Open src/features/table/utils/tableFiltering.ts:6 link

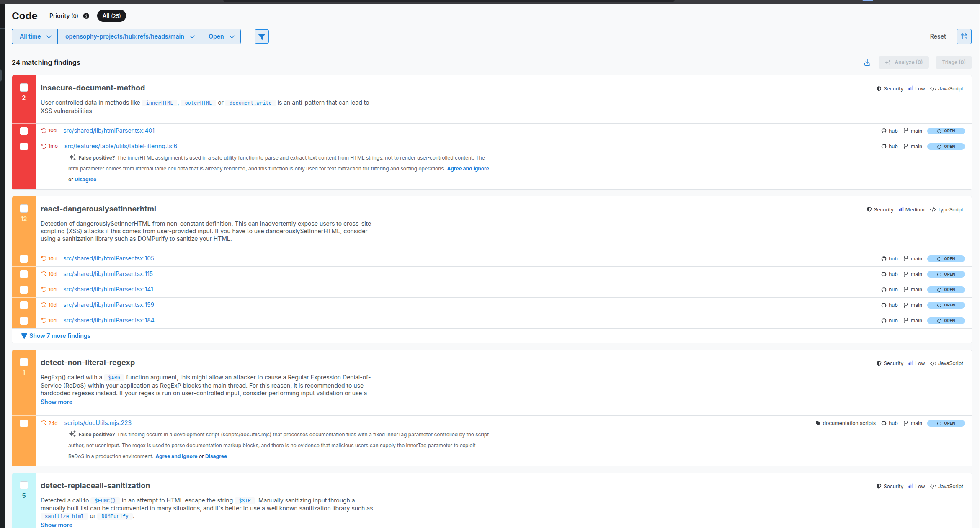pos(121,146)
